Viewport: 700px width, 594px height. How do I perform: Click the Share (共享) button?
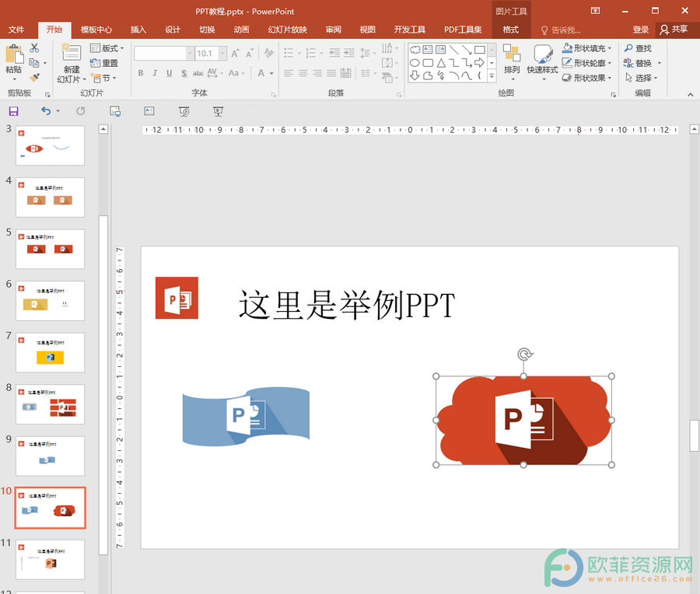click(674, 30)
